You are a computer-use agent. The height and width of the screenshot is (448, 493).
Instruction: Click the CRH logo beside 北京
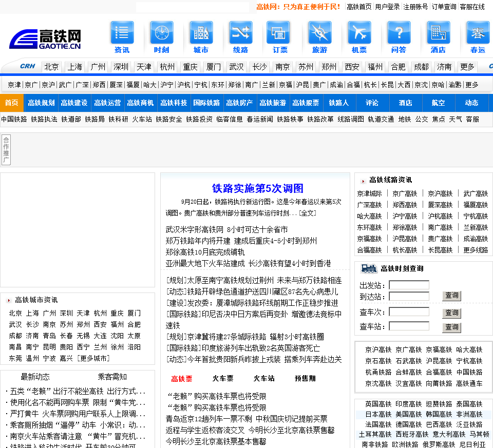point(28,66)
